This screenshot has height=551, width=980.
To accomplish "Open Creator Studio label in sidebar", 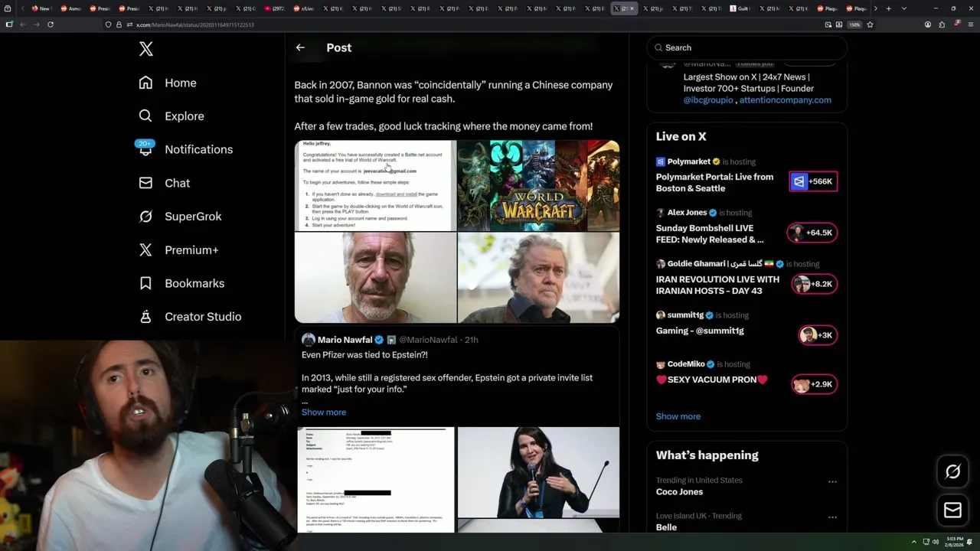I will [x=203, y=316].
